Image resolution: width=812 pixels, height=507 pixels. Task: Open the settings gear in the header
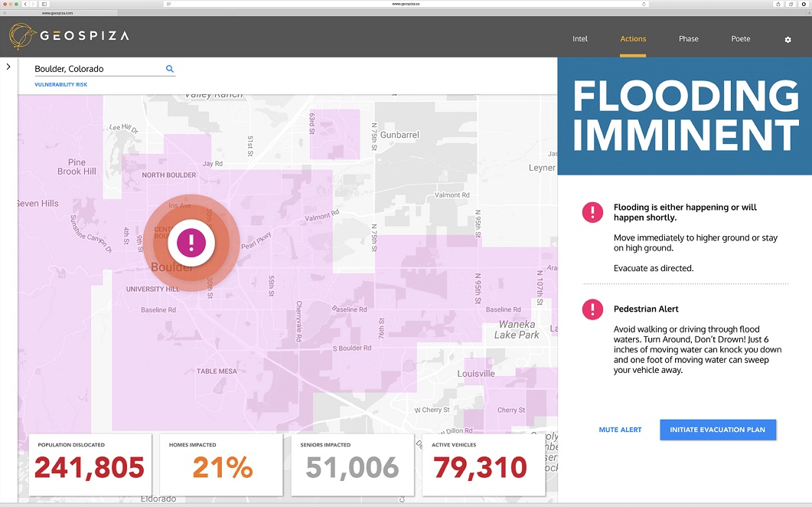[x=788, y=39]
